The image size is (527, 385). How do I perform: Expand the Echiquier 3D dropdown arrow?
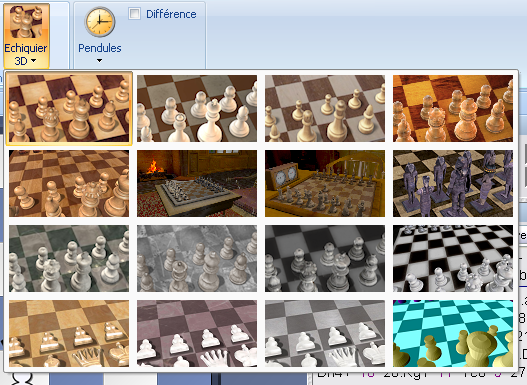pyautogui.click(x=34, y=61)
